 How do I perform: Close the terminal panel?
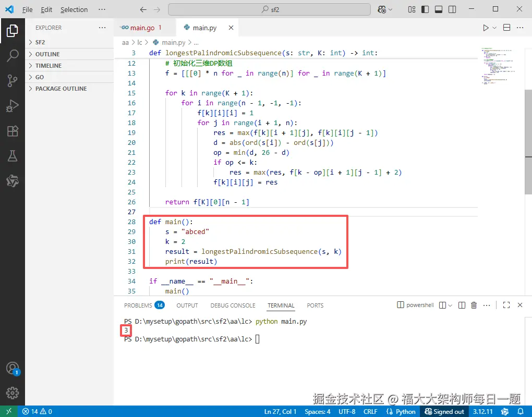(520, 305)
